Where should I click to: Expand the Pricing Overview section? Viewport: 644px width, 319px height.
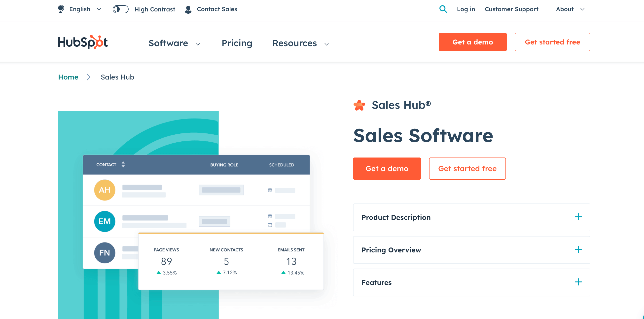point(471,250)
